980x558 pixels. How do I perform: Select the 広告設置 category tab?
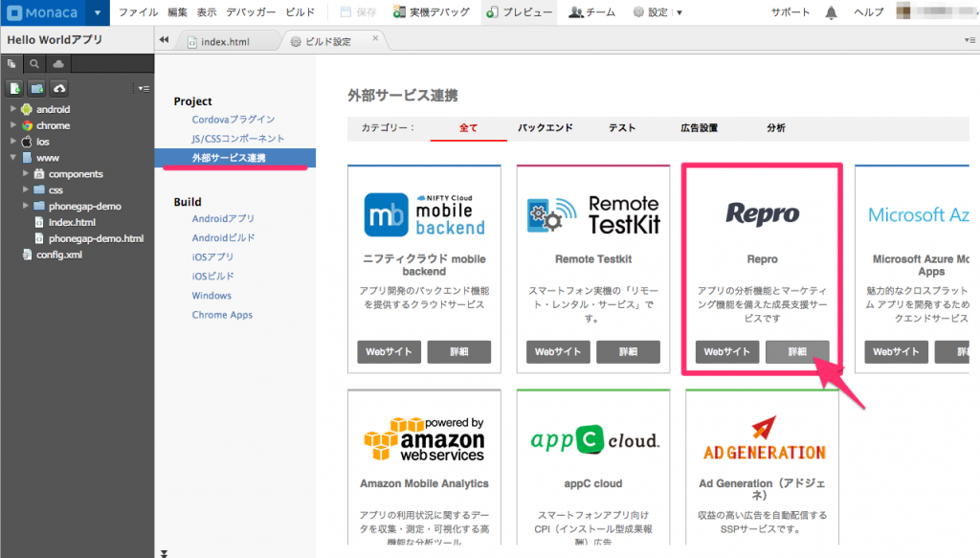(x=699, y=127)
